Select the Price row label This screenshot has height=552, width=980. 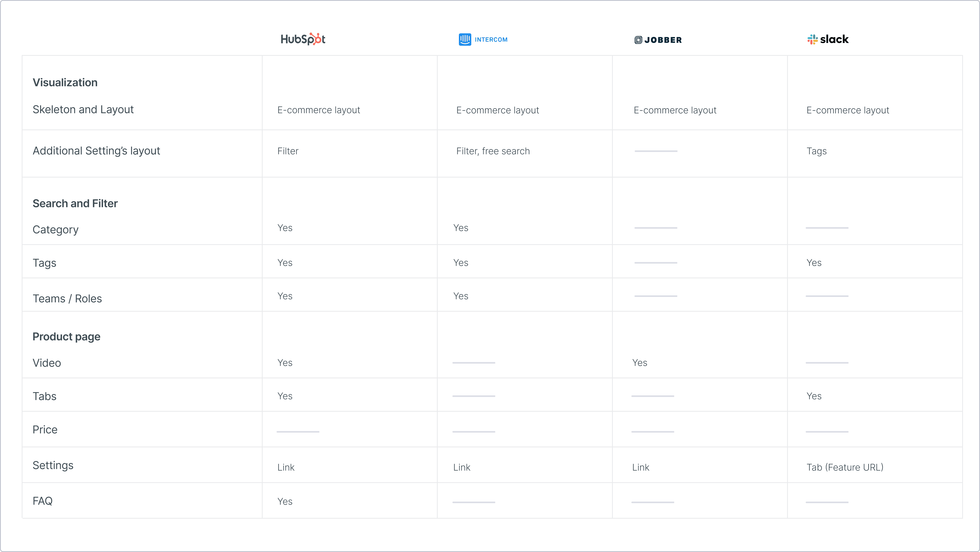[45, 430]
